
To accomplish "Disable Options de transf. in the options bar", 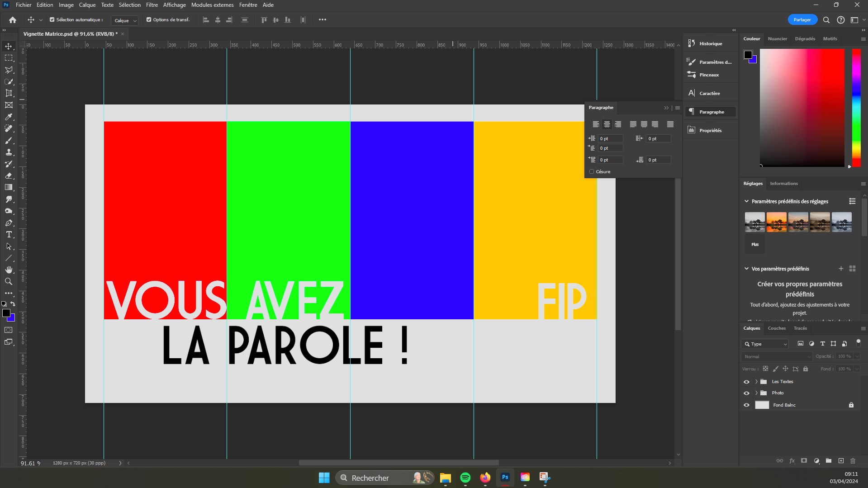I will pos(148,19).
